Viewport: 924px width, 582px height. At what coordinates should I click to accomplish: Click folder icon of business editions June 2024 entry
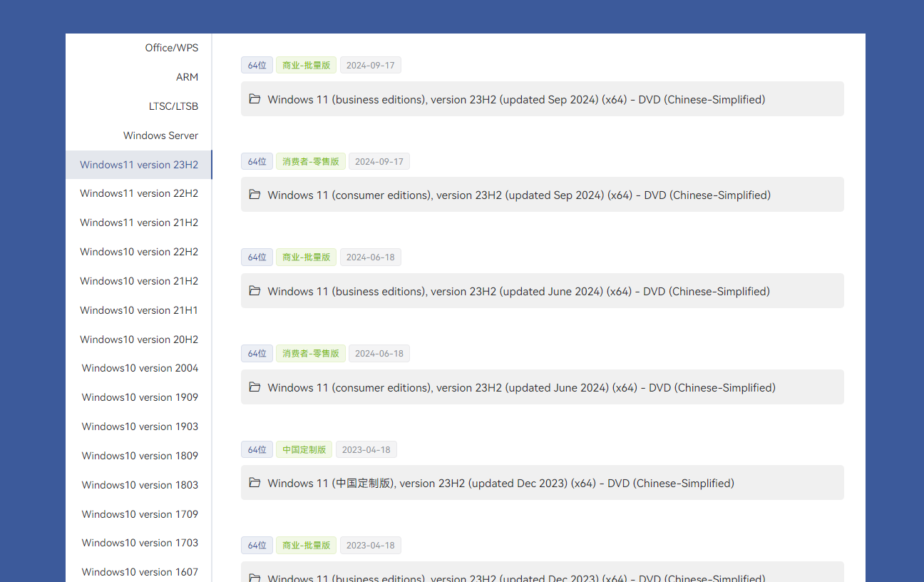pos(255,290)
